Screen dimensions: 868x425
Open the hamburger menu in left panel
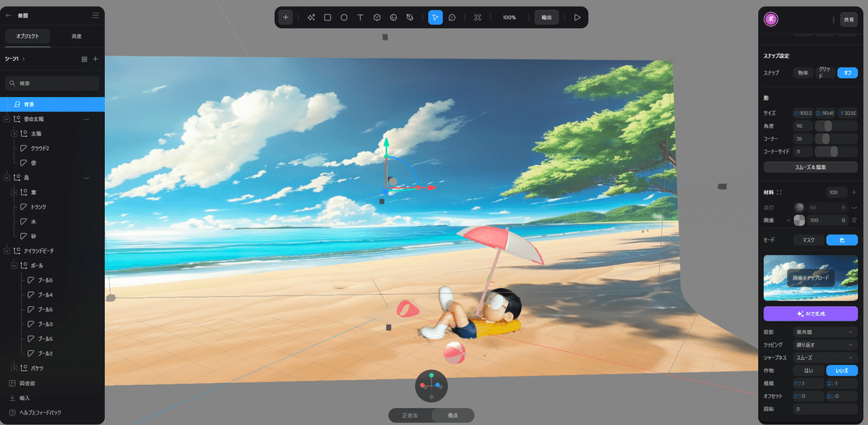click(x=95, y=15)
